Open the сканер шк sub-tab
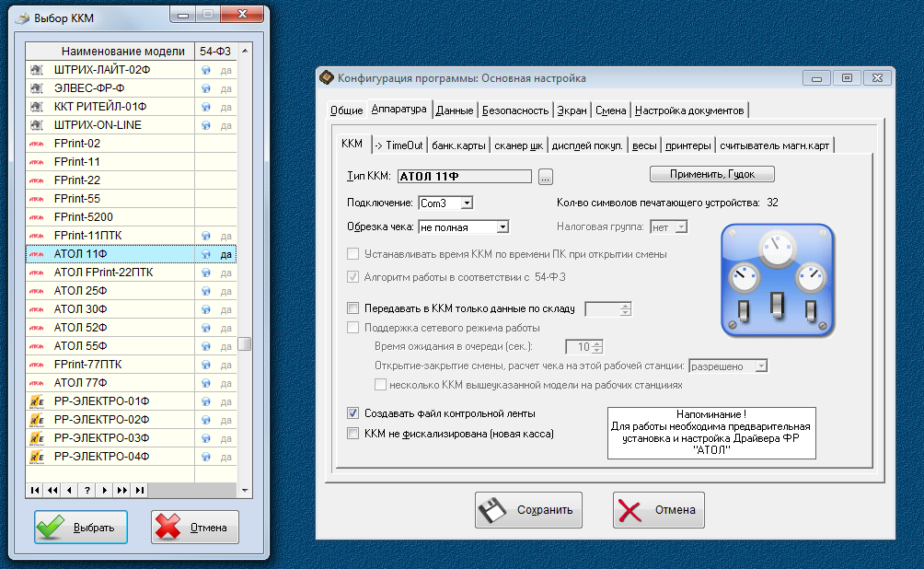This screenshot has width=924, height=569. [x=518, y=145]
